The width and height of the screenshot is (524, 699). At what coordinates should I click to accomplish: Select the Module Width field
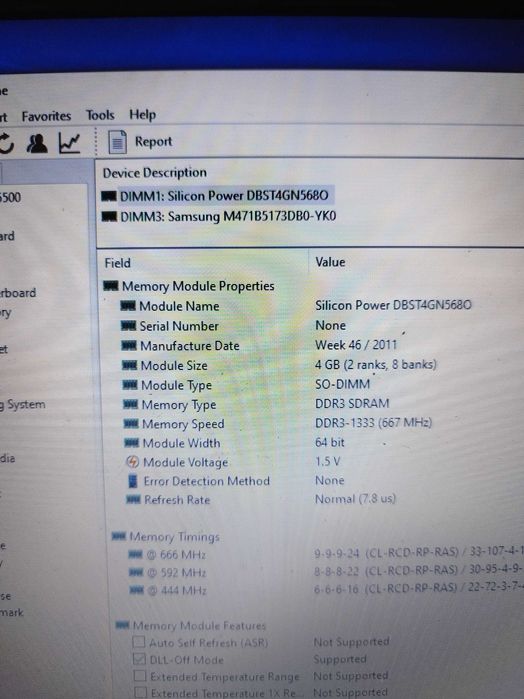(x=181, y=443)
